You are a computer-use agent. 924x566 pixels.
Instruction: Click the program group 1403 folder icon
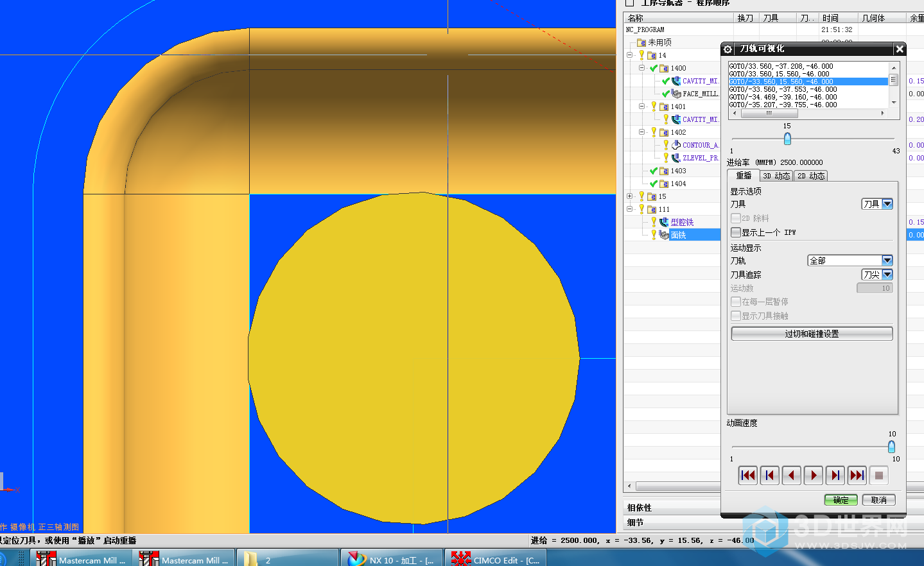[664, 171]
